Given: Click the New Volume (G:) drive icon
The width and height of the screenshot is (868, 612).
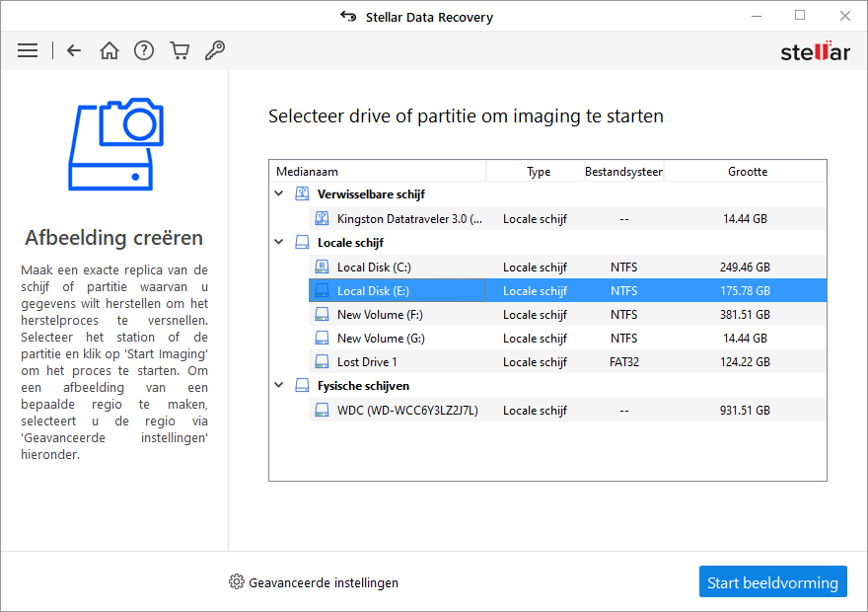Looking at the screenshot, I should pos(322,338).
